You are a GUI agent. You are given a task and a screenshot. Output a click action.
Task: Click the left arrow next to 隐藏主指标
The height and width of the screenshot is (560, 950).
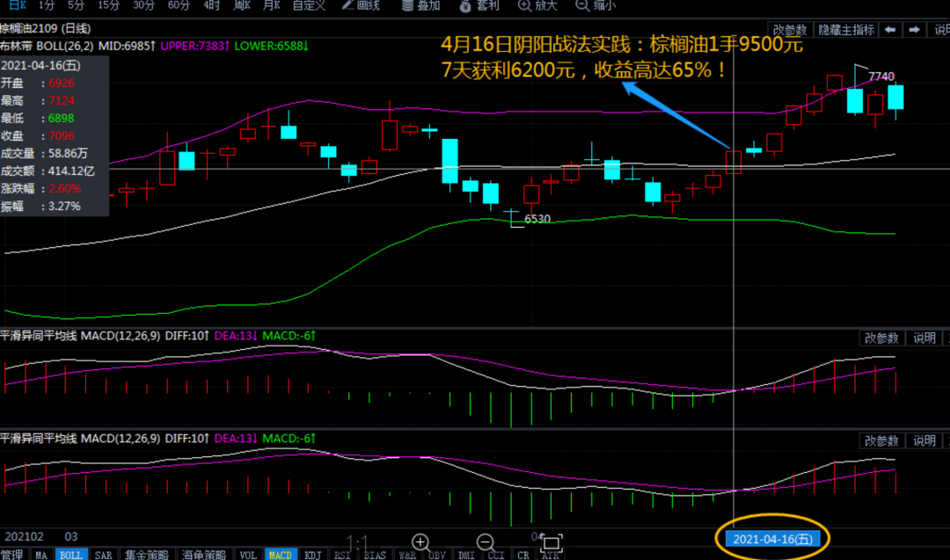tap(890, 30)
